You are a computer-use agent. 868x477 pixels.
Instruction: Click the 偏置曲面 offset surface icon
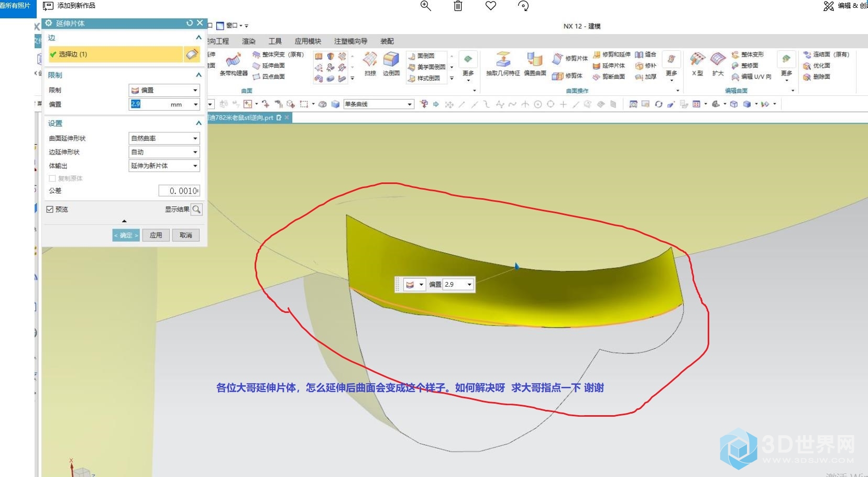tap(535, 64)
